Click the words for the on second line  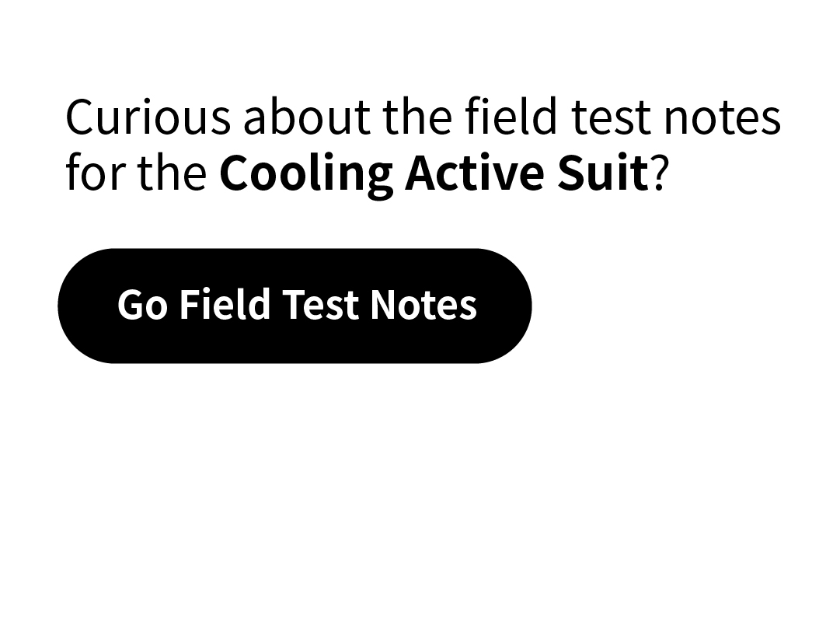click(136, 172)
